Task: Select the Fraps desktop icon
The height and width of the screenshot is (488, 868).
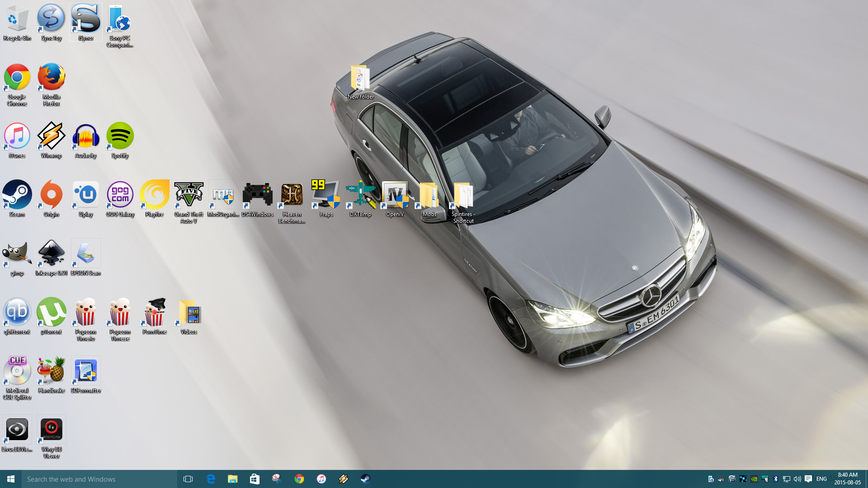Action: click(326, 199)
